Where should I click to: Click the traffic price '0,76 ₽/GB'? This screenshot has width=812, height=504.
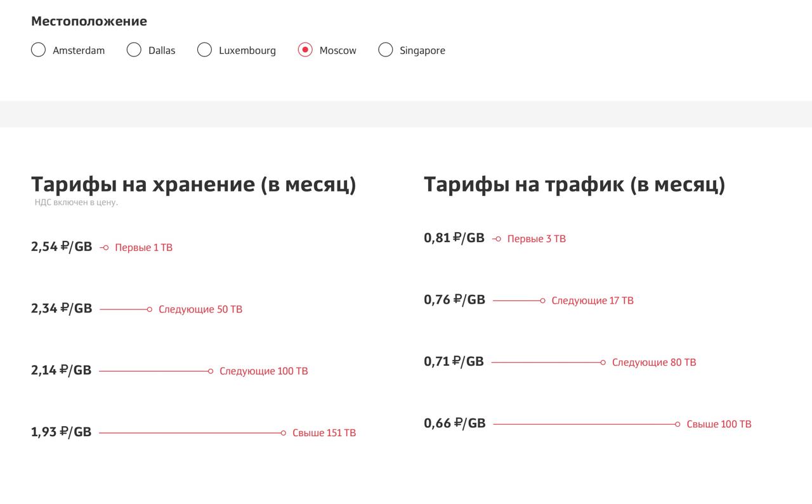(x=455, y=299)
